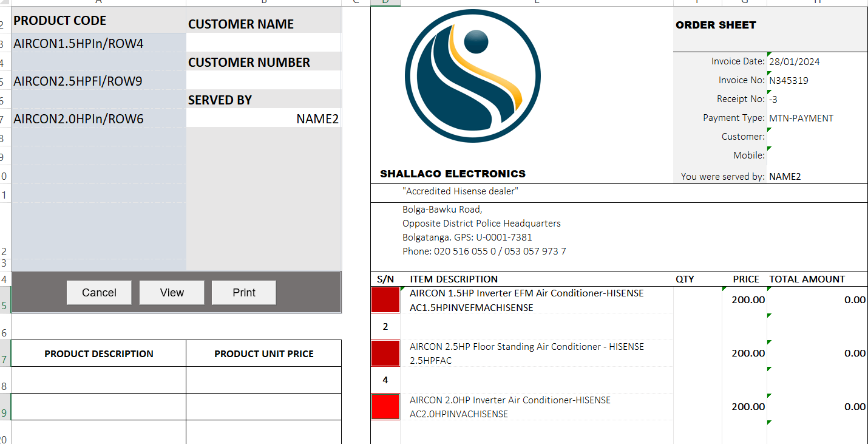The image size is (868, 444).
Task: Click the 0.00 total for AIRCON 1.5HP
Action: [x=855, y=300]
